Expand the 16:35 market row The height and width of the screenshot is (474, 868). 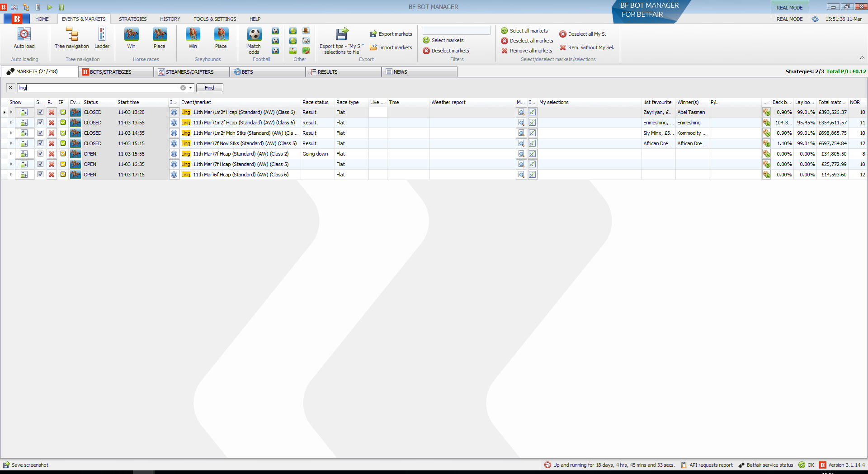pos(11,164)
